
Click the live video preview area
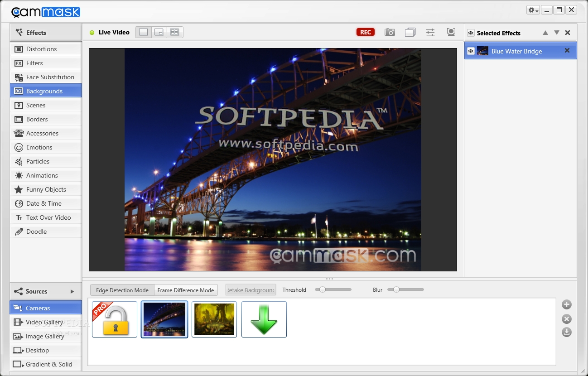point(273,160)
